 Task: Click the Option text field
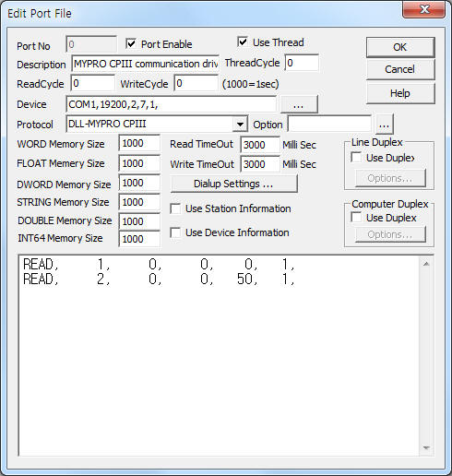tap(329, 125)
